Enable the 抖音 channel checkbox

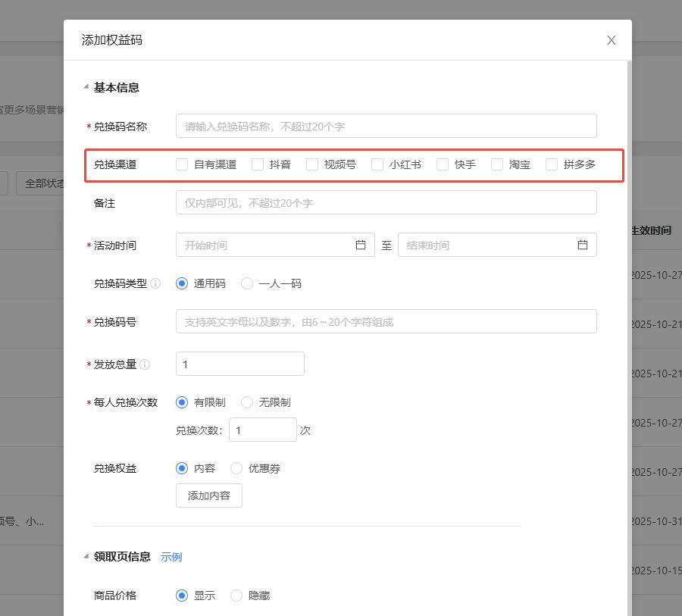point(258,164)
